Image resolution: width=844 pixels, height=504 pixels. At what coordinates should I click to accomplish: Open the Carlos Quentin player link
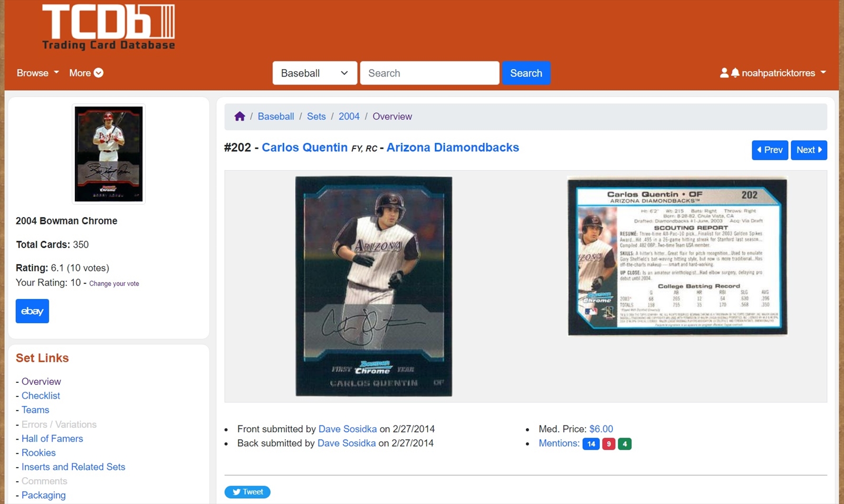pos(305,147)
